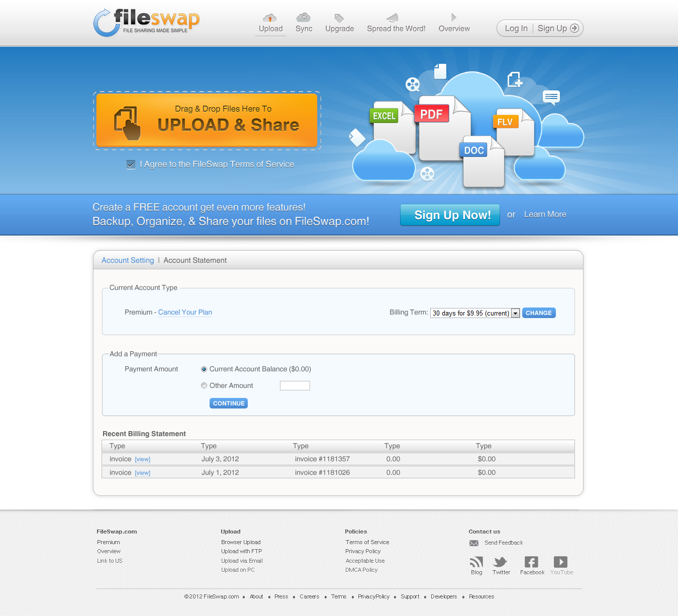Click the Upload cloud icon in navigation
This screenshot has width=678, height=616.
coord(270,18)
